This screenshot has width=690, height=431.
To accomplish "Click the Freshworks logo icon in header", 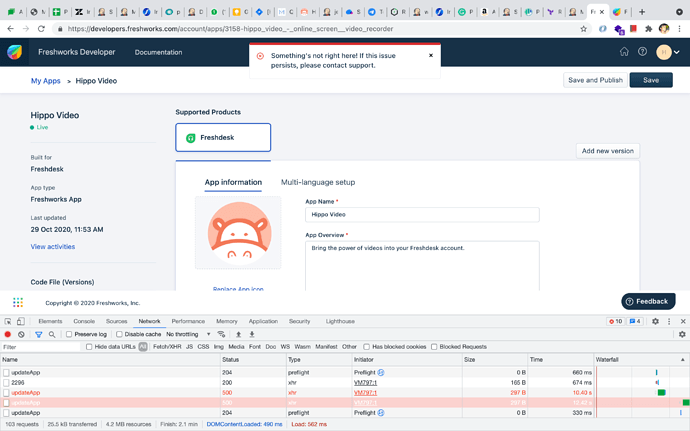I will pos(15,52).
